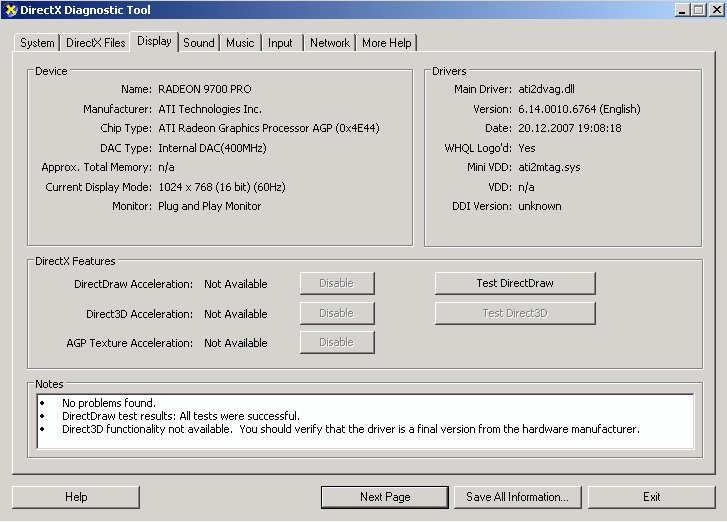
Task: Minimize the DirectX Diagnostic Tool window
Action: 682,10
